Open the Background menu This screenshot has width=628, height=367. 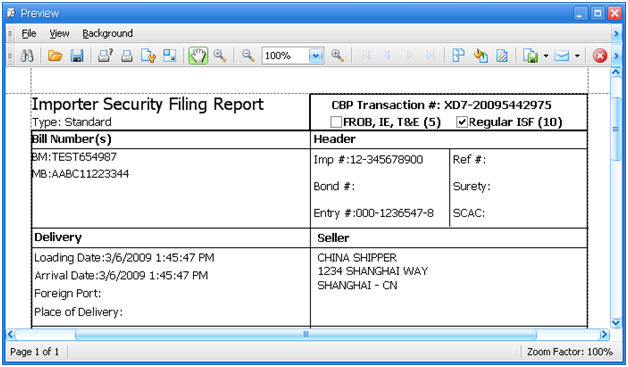107,34
